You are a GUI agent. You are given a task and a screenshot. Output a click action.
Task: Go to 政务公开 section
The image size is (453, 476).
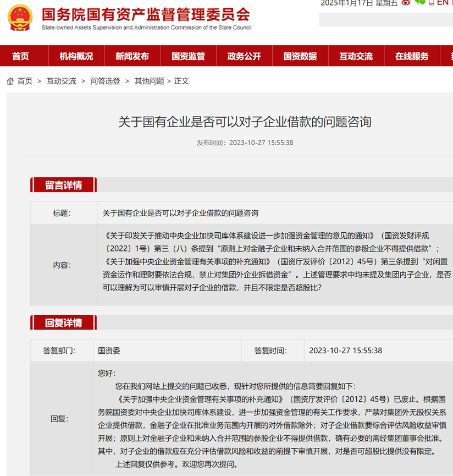(x=244, y=56)
